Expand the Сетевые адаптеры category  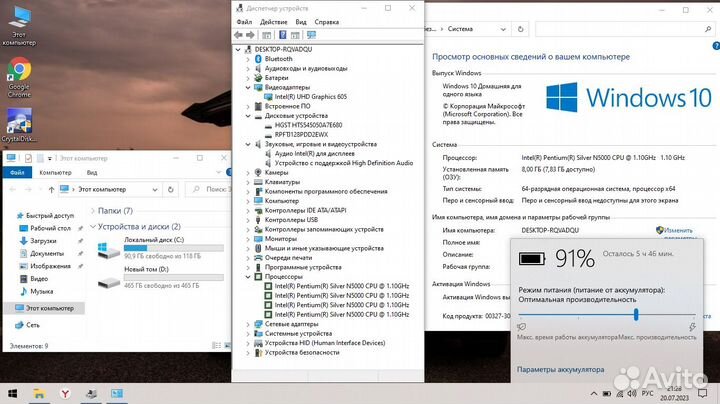(248, 324)
